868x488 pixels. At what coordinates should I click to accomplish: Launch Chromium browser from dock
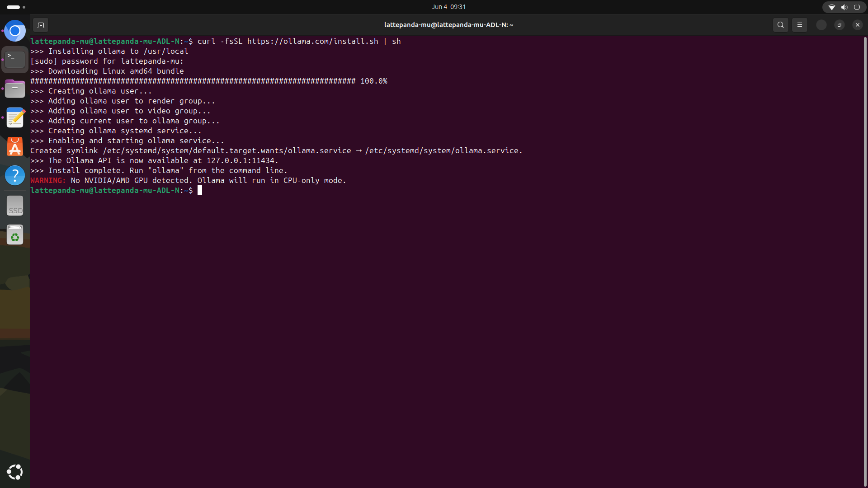pyautogui.click(x=15, y=31)
